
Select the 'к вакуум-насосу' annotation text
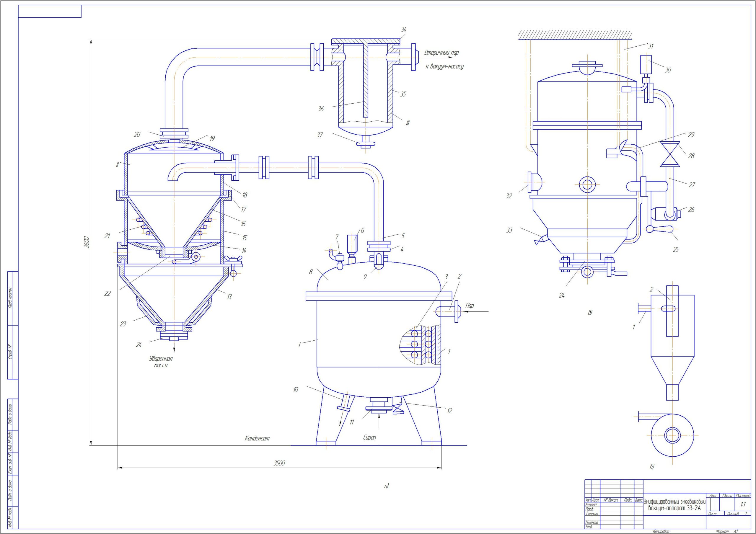tap(444, 66)
